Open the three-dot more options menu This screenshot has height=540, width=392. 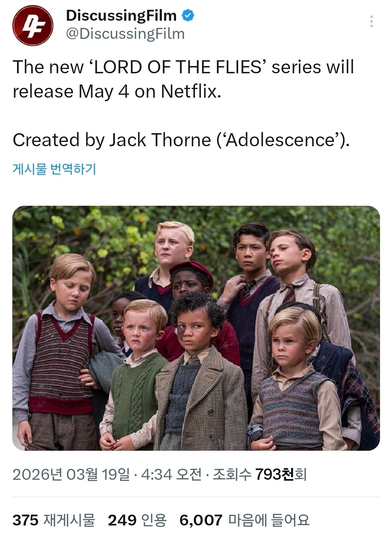coord(371,21)
